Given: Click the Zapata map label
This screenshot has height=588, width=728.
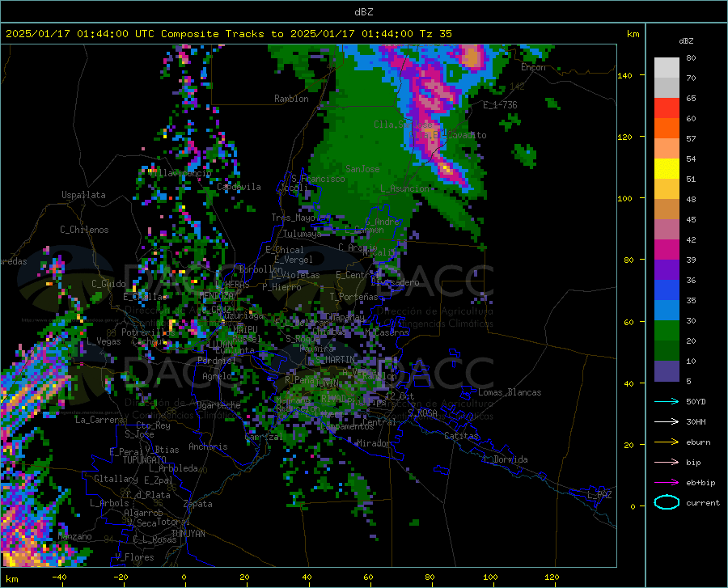Looking at the screenshot, I should (x=198, y=504).
